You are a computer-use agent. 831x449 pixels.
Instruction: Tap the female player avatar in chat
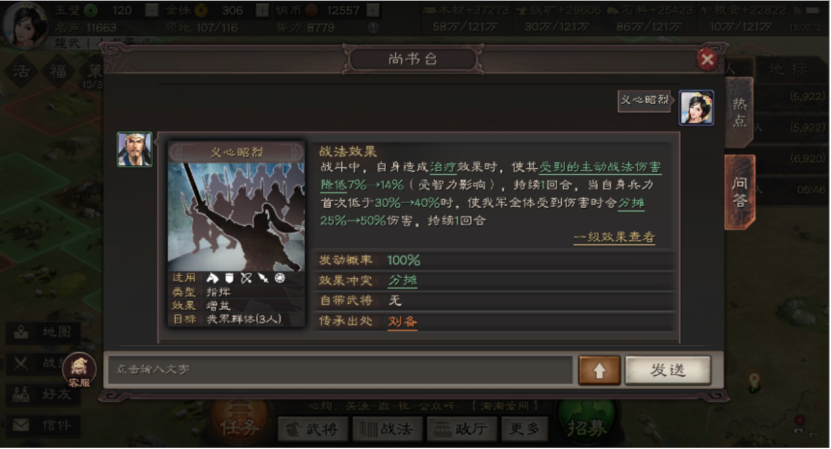[696, 108]
